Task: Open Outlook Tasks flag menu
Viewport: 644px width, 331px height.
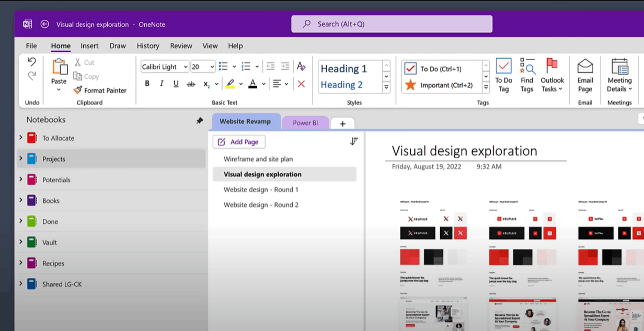Action: point(552,75)
